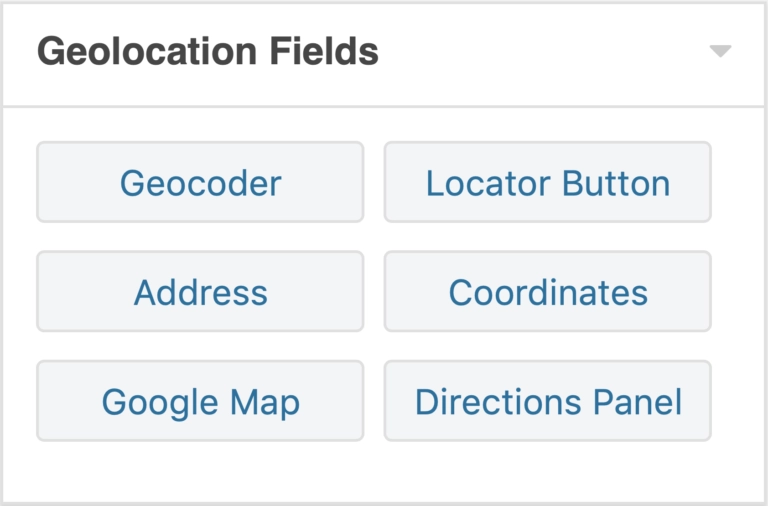Hide the geolocation field buttons via arrow

(720, 52)
